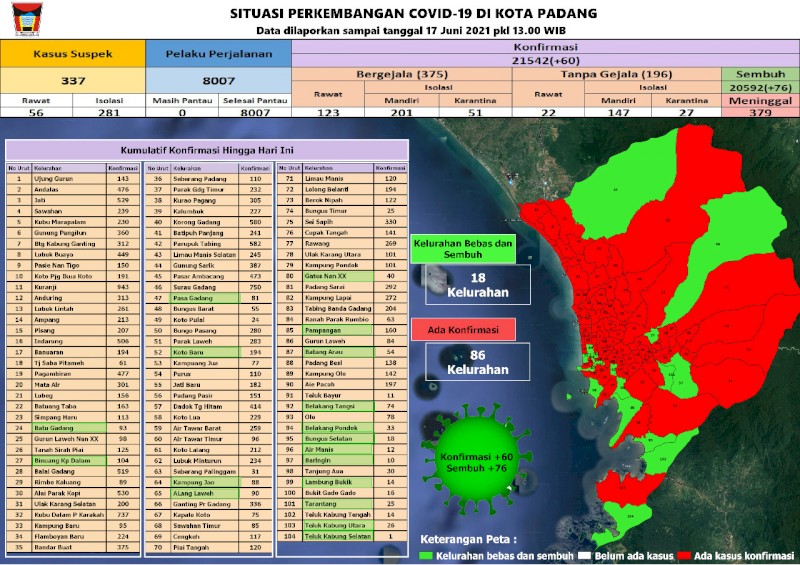This screenshot has height=565, width=800.
Task: Select the Andalas row
Action: tap(73, 189)
